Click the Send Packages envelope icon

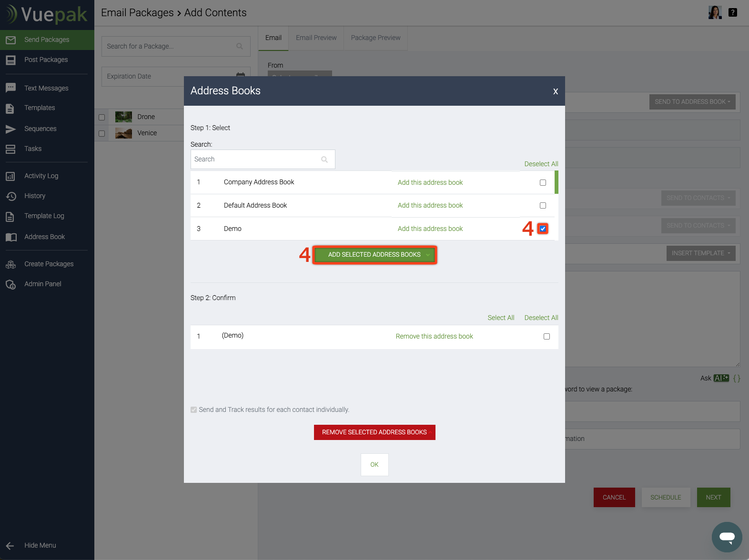pyautogui.click(x=10, y=40)
